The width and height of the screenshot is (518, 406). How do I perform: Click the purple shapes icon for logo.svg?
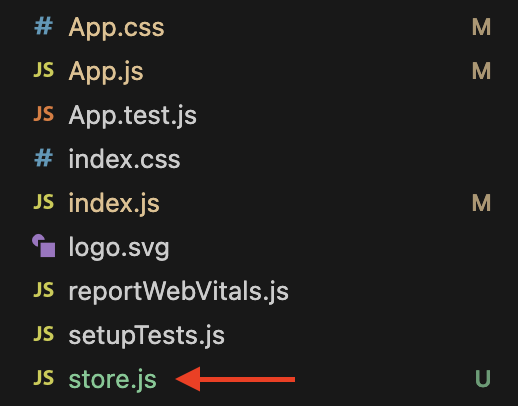[x=44, y=246]
